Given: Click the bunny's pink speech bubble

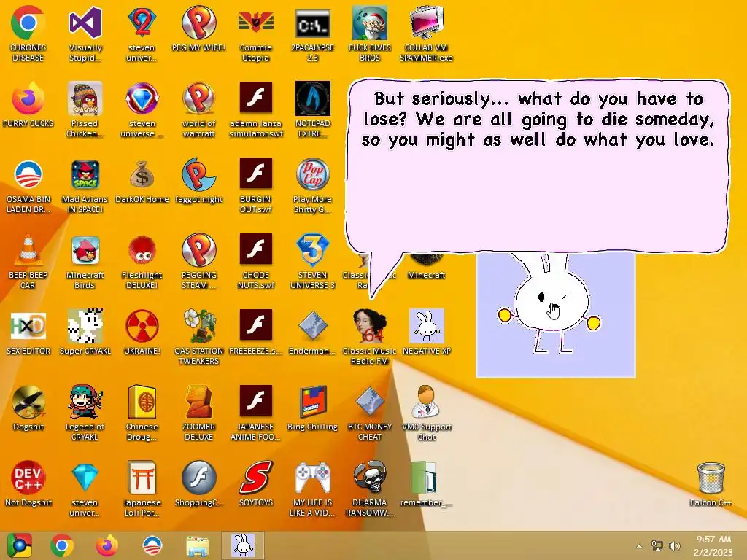Looking at the screenshot, I should 538,167.
